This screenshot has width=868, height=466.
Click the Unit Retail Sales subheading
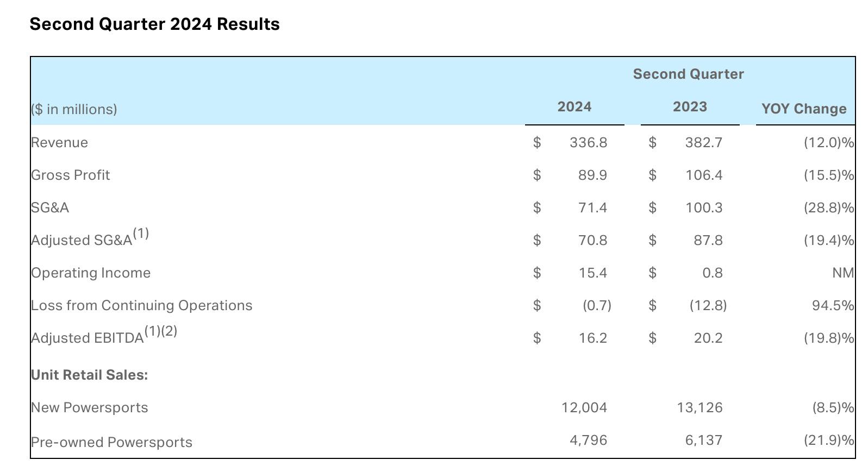(x=89, y=375)
